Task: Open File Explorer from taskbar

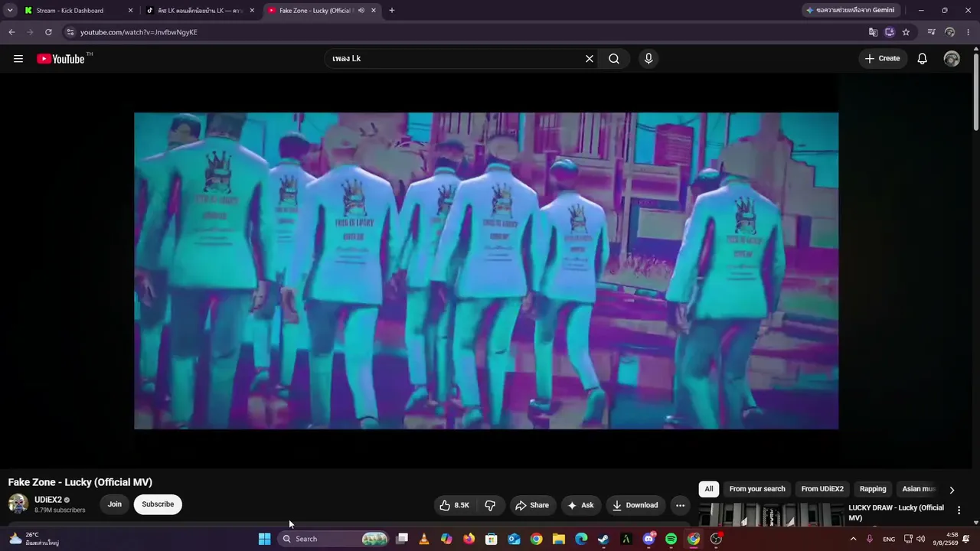Action: pos(559,539)
